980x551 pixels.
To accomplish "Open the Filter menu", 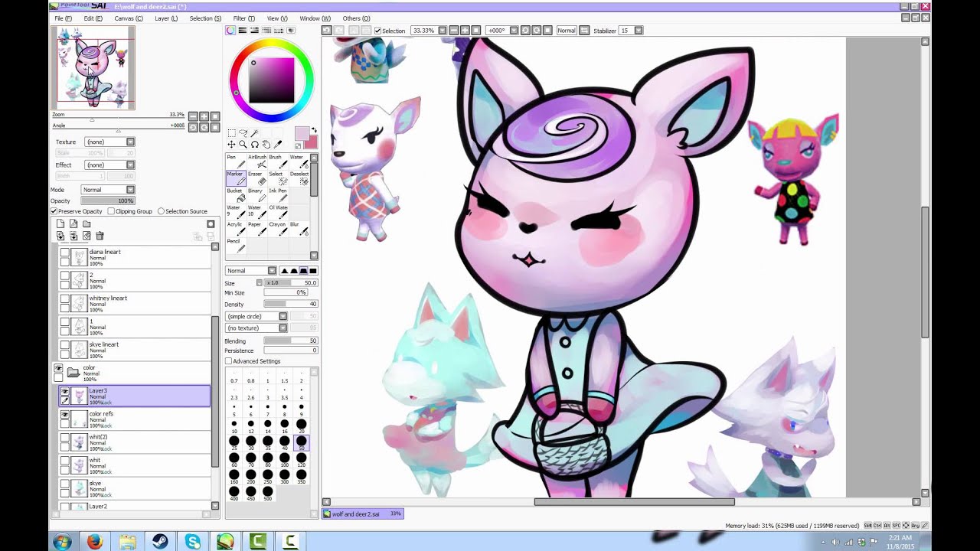I will [244, 18].
